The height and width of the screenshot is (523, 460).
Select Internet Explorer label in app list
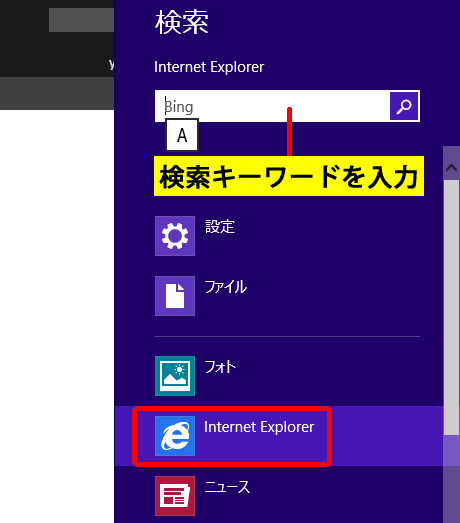click(259, 427)
